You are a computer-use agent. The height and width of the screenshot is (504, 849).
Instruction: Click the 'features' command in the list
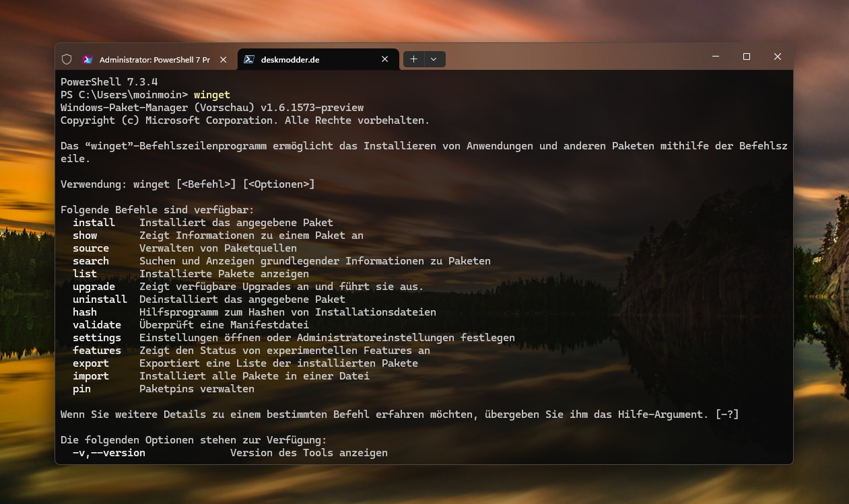[97, 351]
